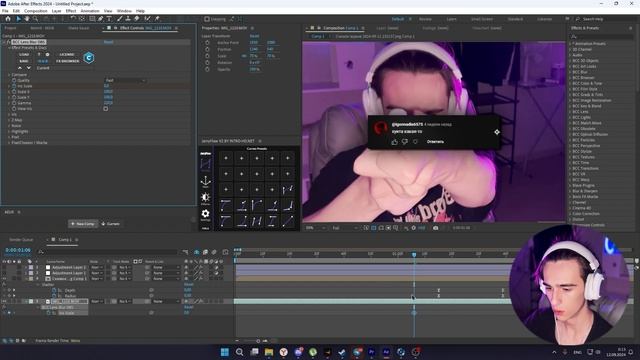The image size is (640, 360).
Task: Click the thumbs-down icon in comment
Action: click(x=405, y=142)
